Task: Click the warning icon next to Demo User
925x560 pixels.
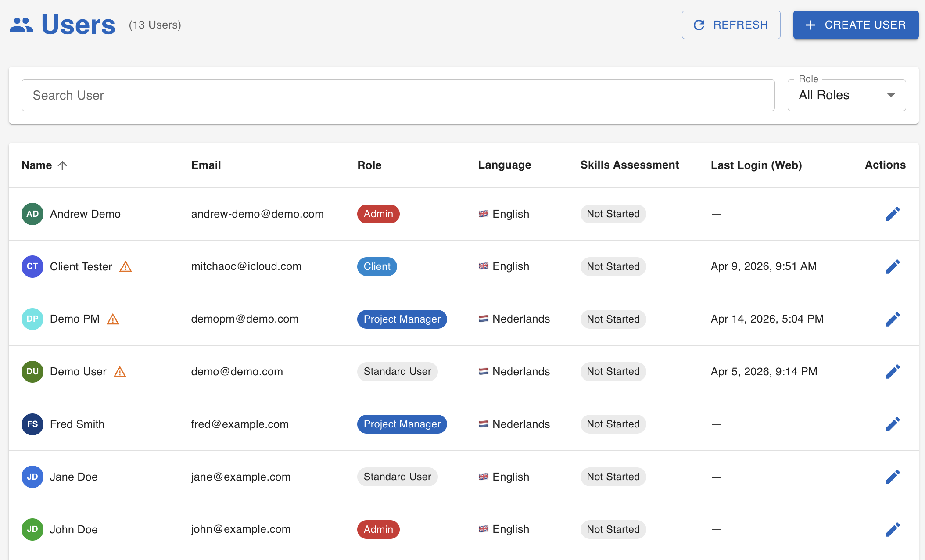Action: point(120,372)
